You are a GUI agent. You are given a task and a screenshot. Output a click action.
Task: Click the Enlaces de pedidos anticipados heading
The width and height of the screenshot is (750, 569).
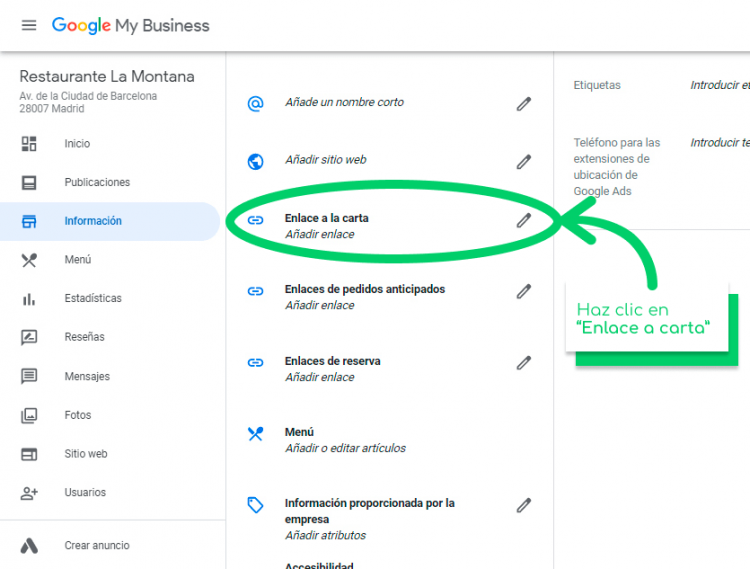coord(365,289)
